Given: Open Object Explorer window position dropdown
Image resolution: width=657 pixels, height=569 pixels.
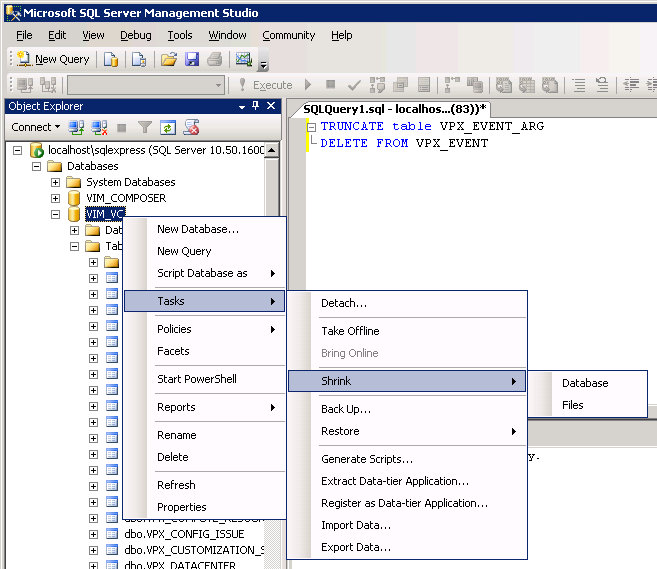Looking at the screenshot, I should coord(242,107).
